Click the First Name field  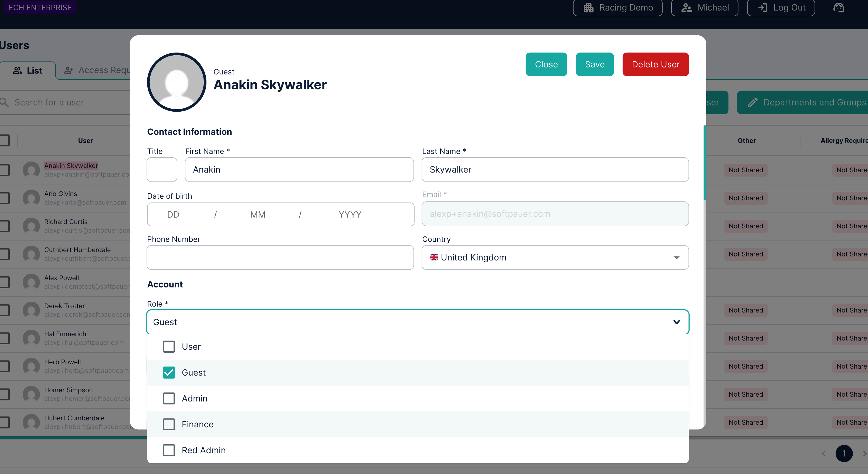click(299, 170)
